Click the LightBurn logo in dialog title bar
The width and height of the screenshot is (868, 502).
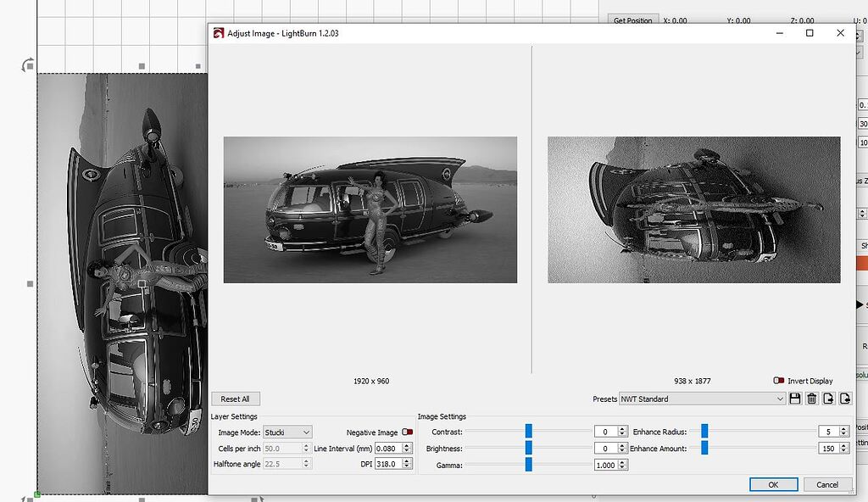point(219,33)
